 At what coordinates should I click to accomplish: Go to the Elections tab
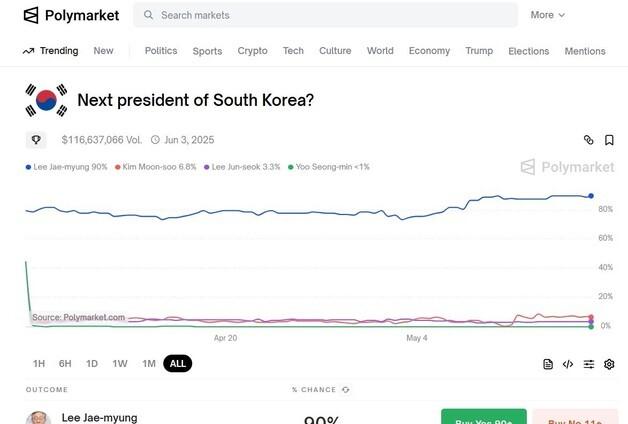click(528, 51)
